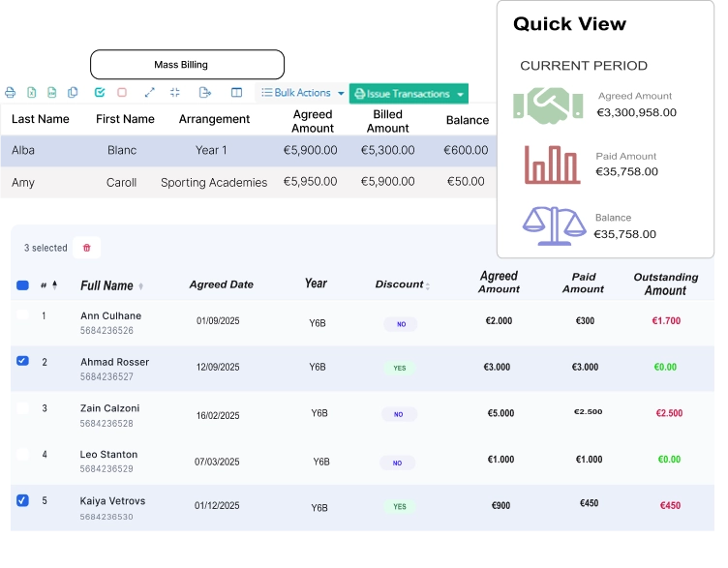Click the Deselect All red square icon
The width and height of the screenshot is (728, 568).
[122, 92]
